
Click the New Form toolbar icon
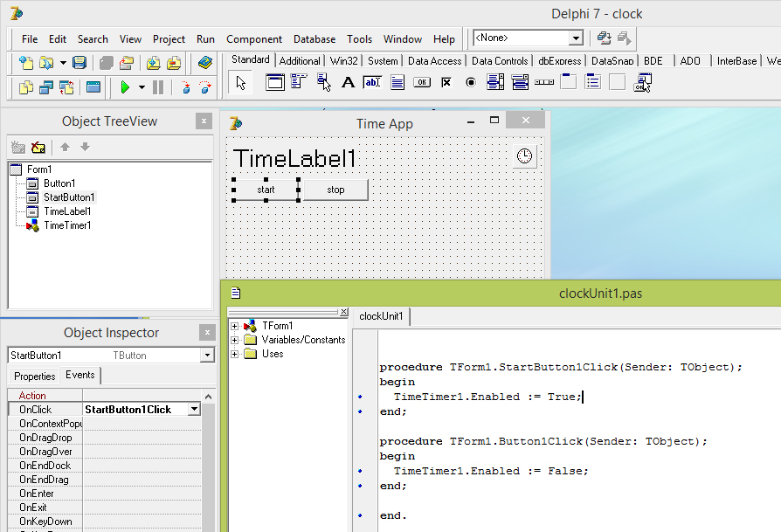tap(93, 87)
